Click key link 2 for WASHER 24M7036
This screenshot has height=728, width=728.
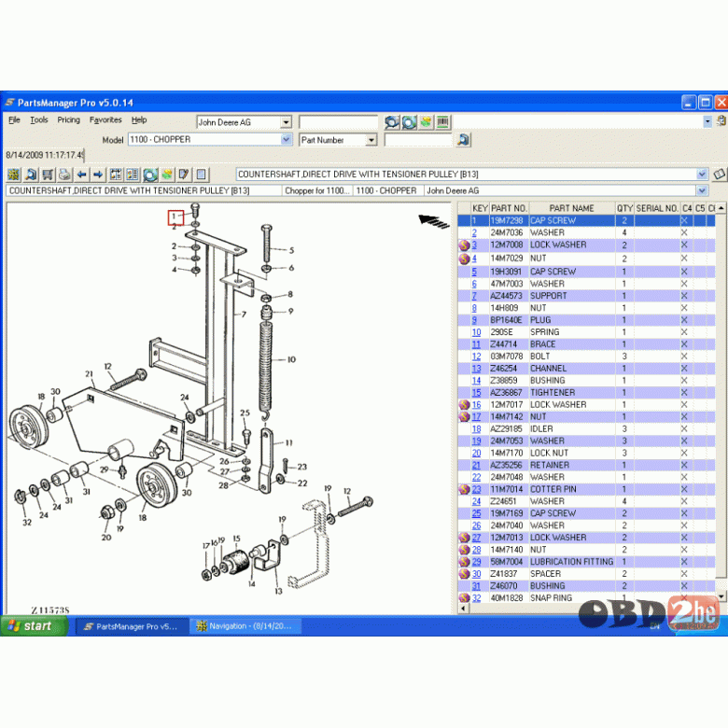coord(474,232)
